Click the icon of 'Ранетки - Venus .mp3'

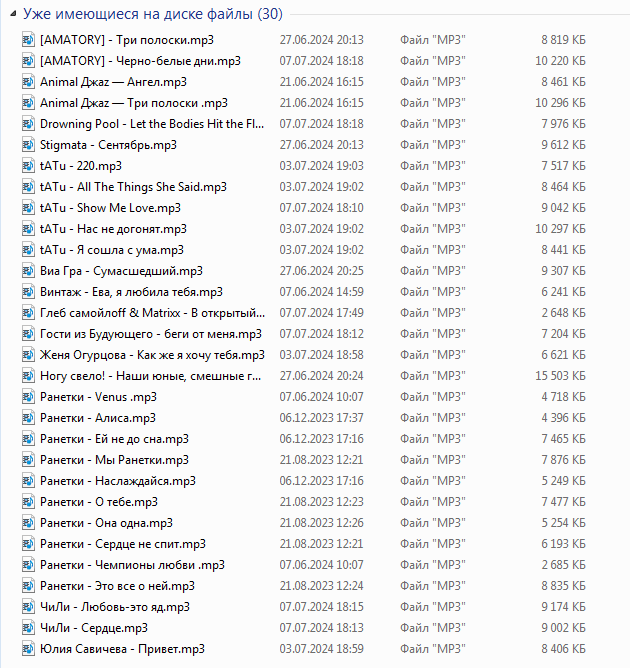pyautogui.click(x=28, y=397)
